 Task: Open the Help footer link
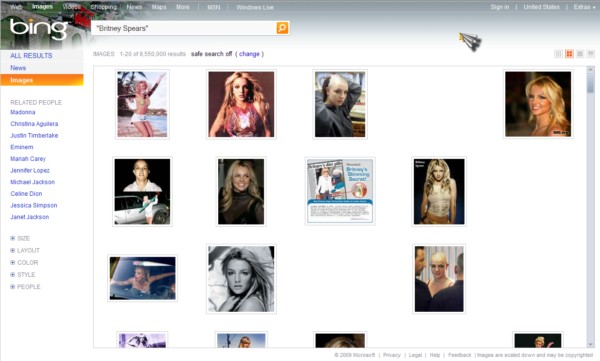tap(435, 355)
